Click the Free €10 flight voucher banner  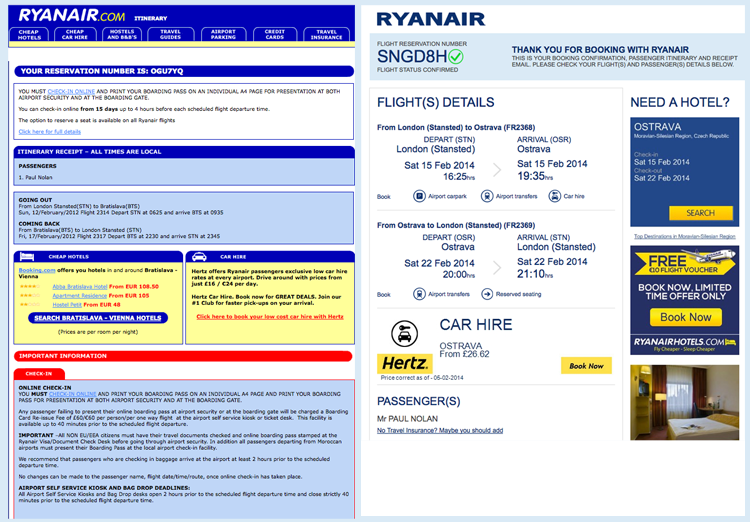coord(684,263)
